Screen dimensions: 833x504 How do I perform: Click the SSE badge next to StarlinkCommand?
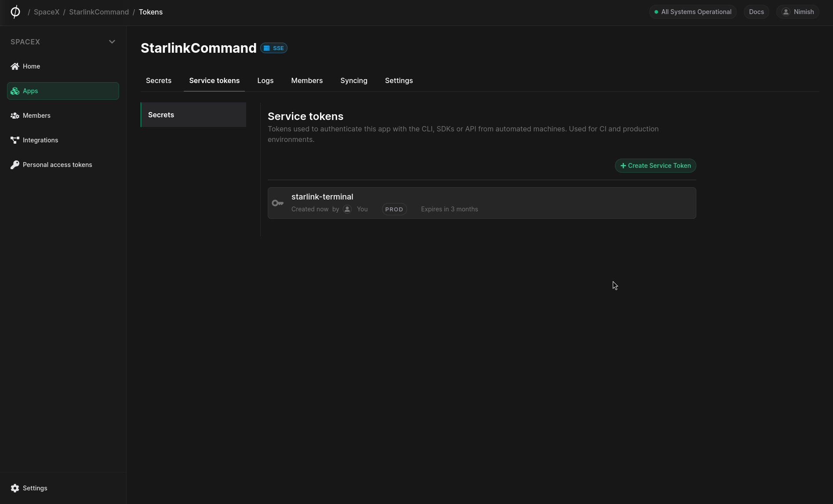pos(273,48)
